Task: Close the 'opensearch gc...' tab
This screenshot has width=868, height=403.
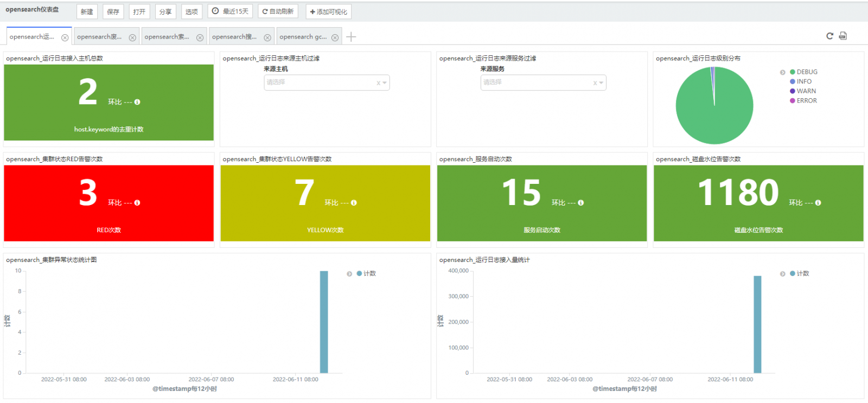Action: 335,37
